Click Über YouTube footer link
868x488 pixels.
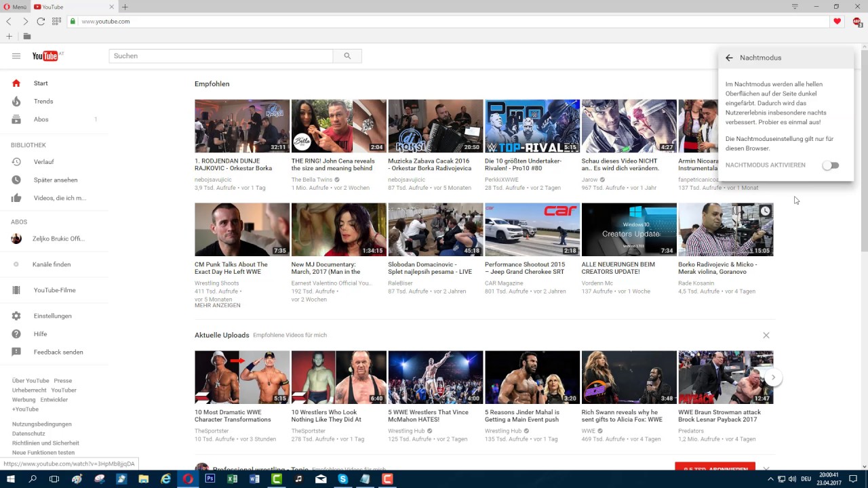click(31, 381)
